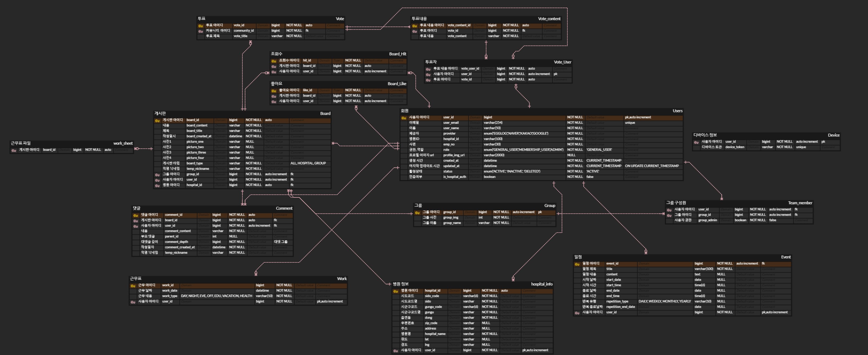
Task: Click the key icon beside work_id in the Work table
Action: 133,286
